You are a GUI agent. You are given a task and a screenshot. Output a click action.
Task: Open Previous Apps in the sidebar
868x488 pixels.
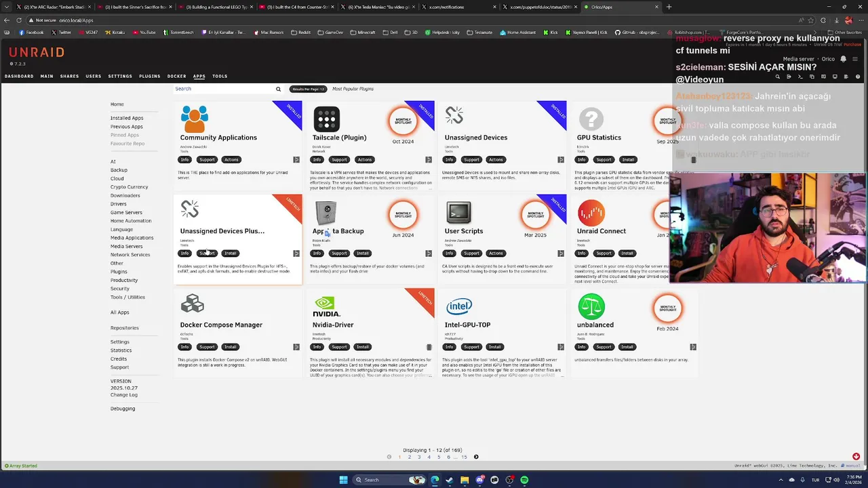[x=127, y=127]
